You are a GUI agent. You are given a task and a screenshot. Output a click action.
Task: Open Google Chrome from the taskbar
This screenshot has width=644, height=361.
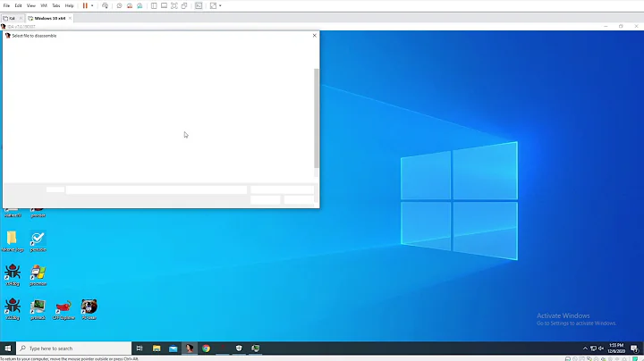[x=206, y=348]
